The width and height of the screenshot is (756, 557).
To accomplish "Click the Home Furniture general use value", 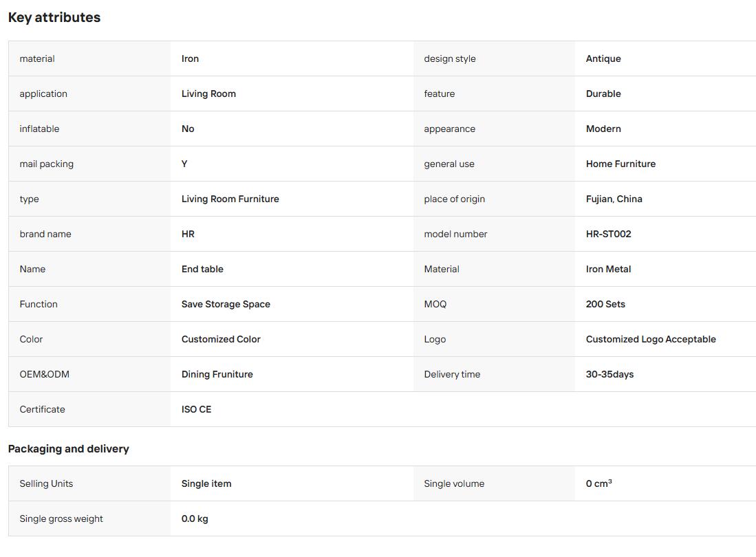I will pos(620,164).
